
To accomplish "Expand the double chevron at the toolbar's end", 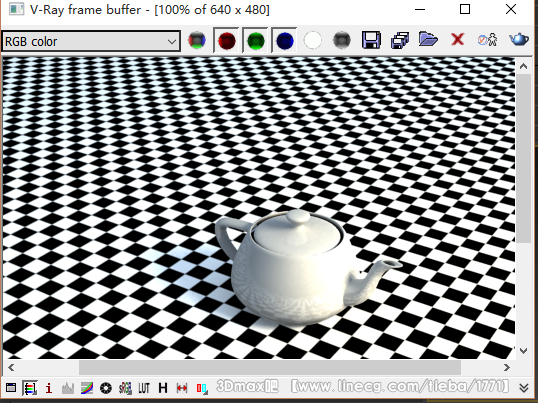I will (x=524, y=388).
